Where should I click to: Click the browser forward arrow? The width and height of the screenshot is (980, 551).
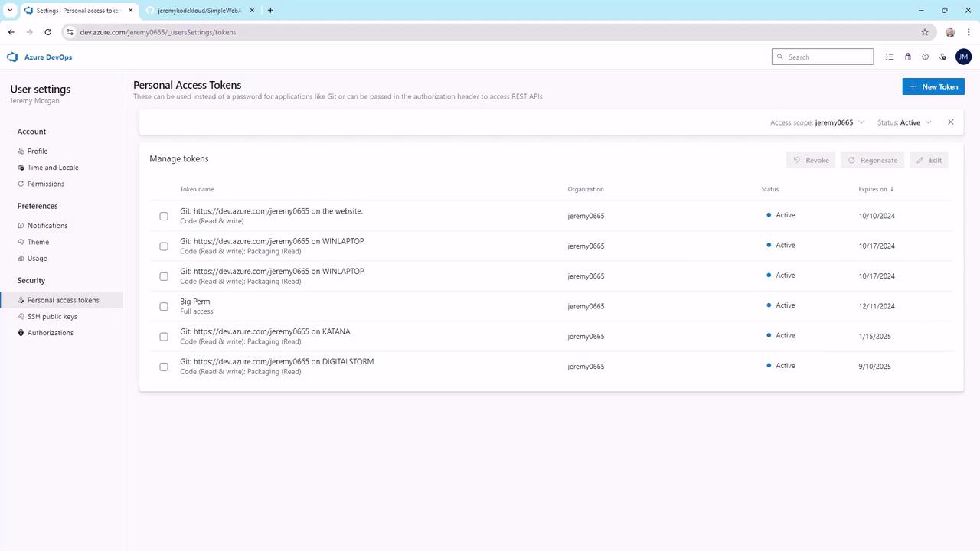pos(29,32)
